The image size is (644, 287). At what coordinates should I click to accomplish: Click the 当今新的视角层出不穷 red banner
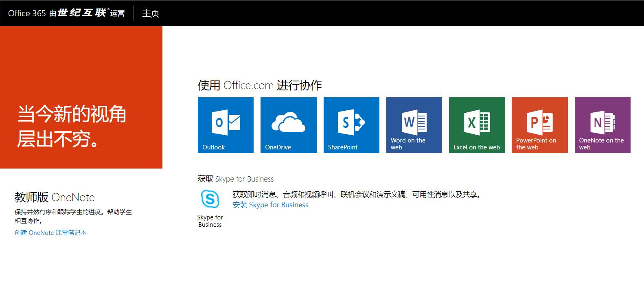tap(81, 97)
